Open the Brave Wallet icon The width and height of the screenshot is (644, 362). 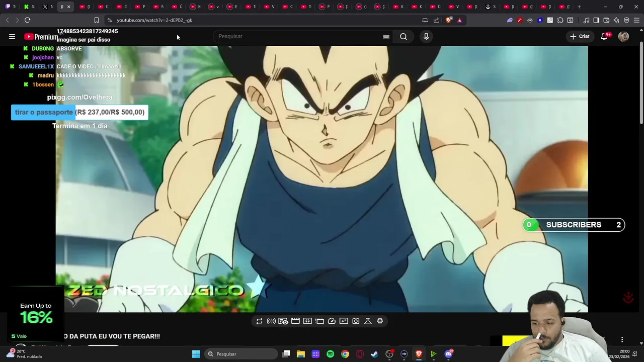click(606, 20)
